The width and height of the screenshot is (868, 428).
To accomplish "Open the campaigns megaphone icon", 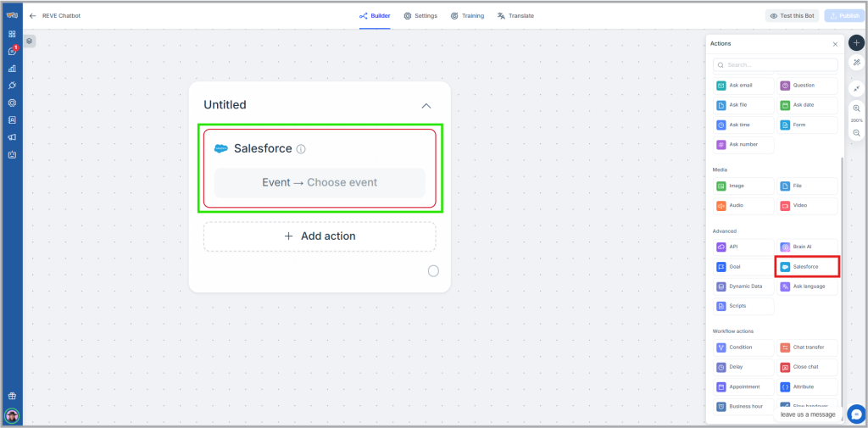I will 12,137.
